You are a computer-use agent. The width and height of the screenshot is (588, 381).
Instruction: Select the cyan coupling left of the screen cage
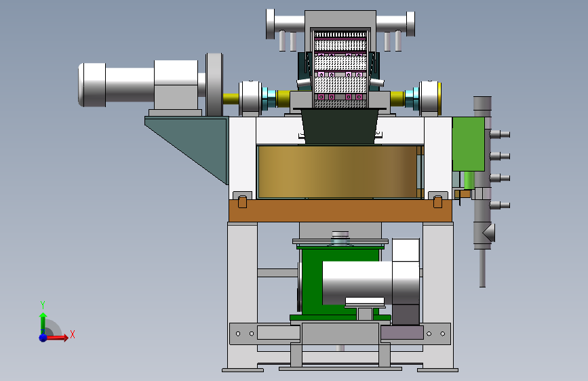269,98
